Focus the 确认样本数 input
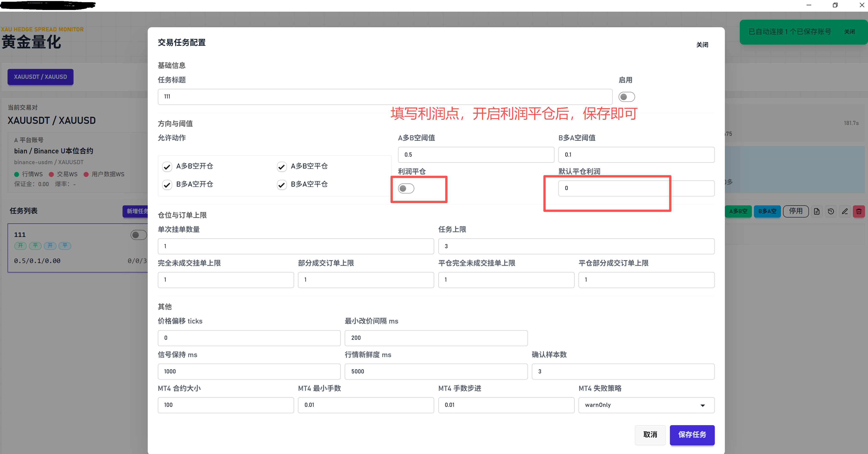The image size is (868, 454). 623,372
